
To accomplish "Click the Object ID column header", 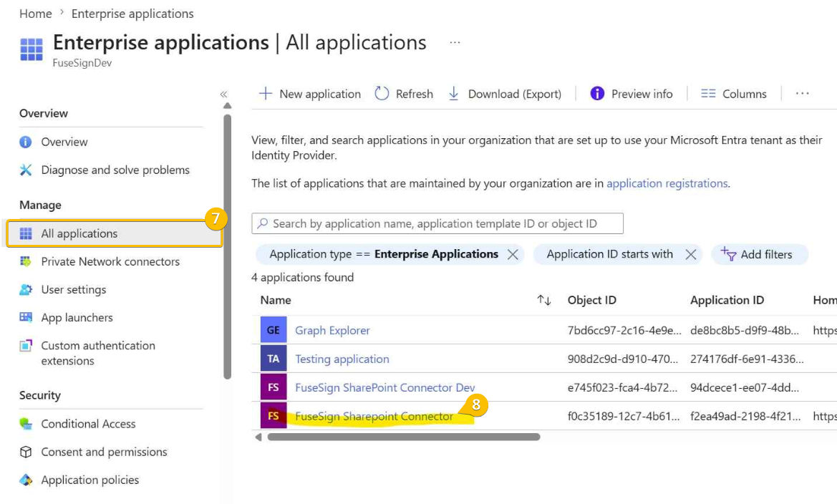I will 592,300.
